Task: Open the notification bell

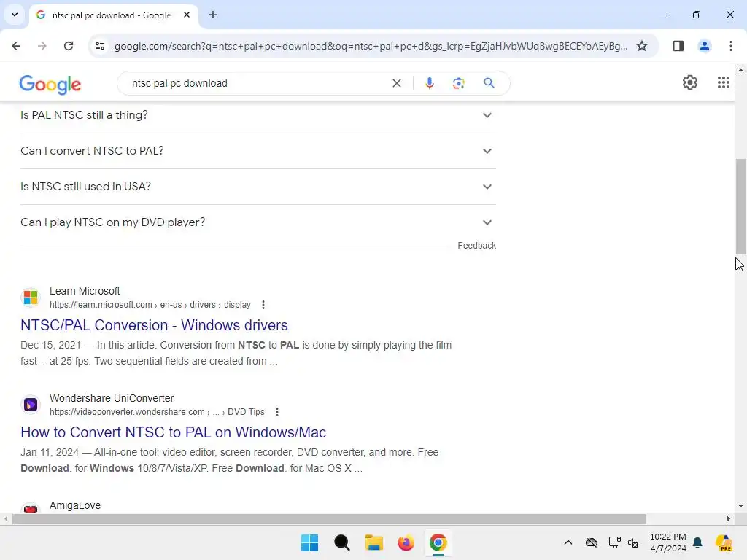Action: point(697,542)
